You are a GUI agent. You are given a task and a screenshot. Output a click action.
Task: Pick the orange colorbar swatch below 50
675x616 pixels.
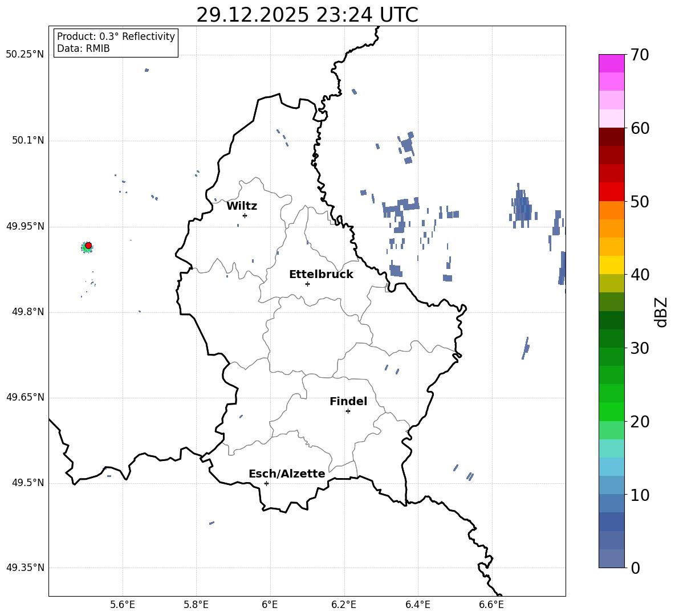(611, 210)
